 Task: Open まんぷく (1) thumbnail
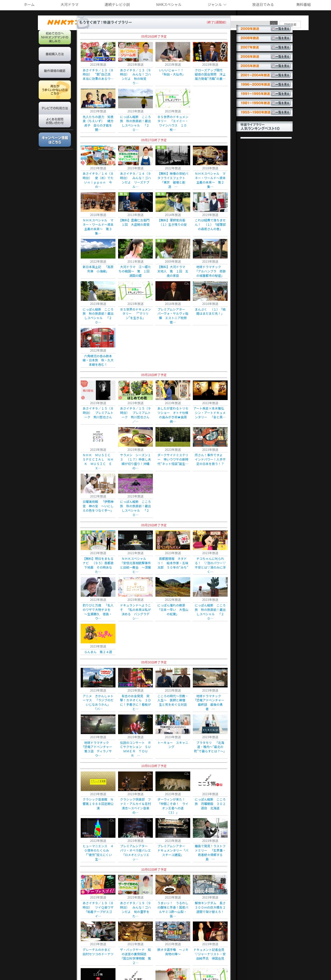point(210,291)
